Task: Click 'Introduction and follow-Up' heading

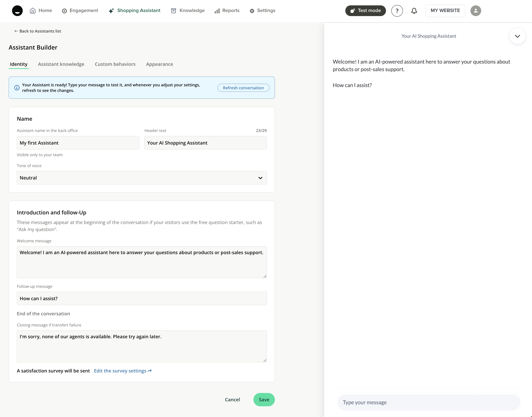Action: pos(52,212)
